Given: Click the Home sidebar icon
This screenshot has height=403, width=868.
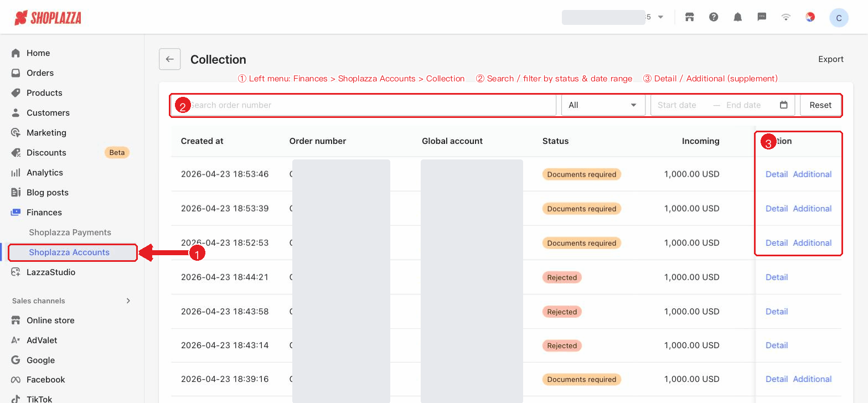Looking at the screenshot, I should (x=16, y=53).
